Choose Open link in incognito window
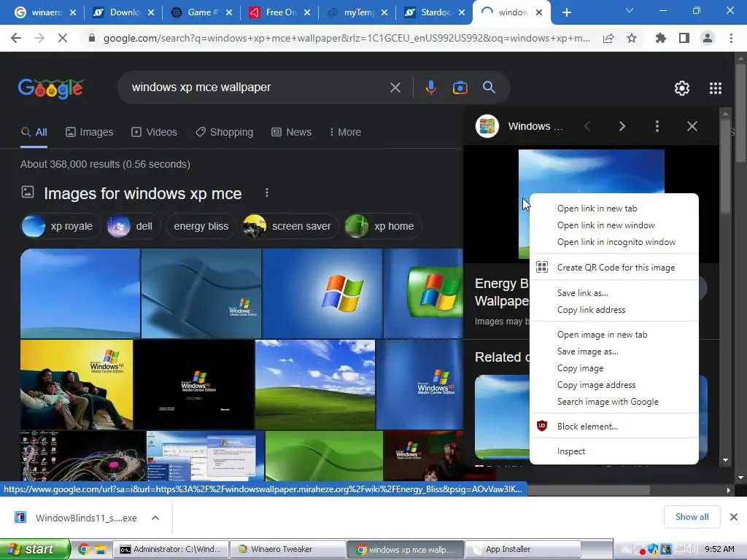747x560 pixels. pos(614,242)
